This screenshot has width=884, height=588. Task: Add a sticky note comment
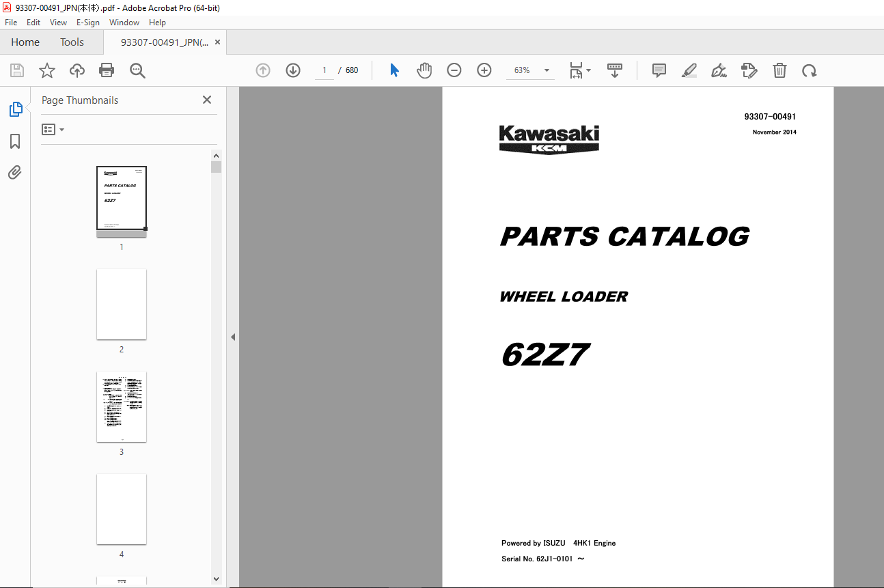(659, 70)
